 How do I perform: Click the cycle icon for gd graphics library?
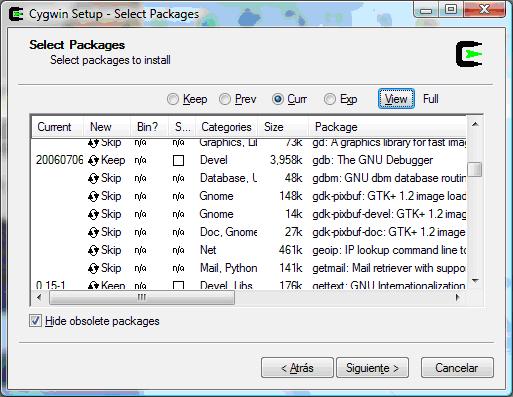click(93, 143)
